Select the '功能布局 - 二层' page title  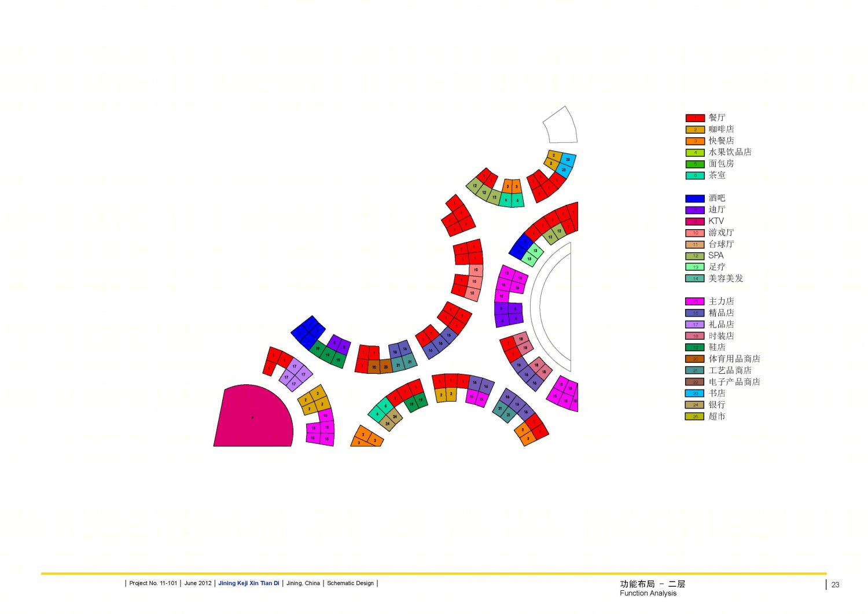[653, 584]
